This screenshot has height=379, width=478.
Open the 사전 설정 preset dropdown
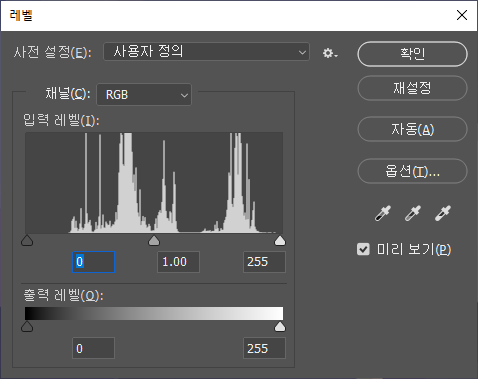pyautogui.click(x=206, y=52)
